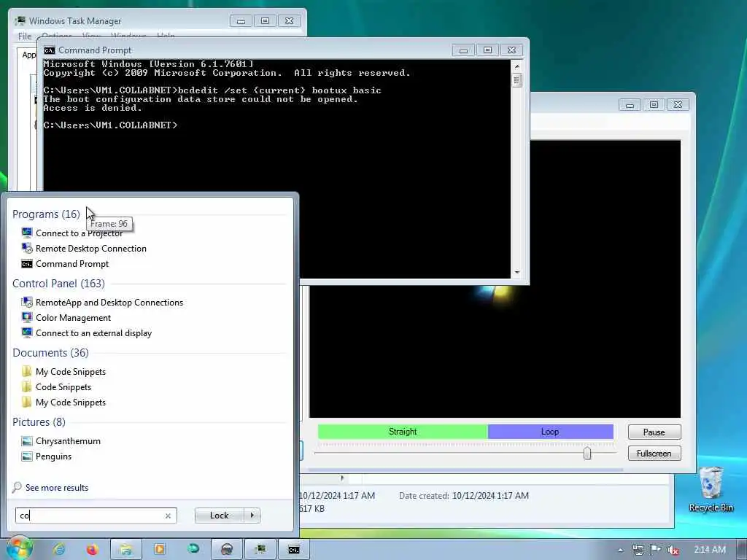The height and width of the screenshot is (560, 747).
Task: Click the Pause button
Action: (x=654, y=432)
